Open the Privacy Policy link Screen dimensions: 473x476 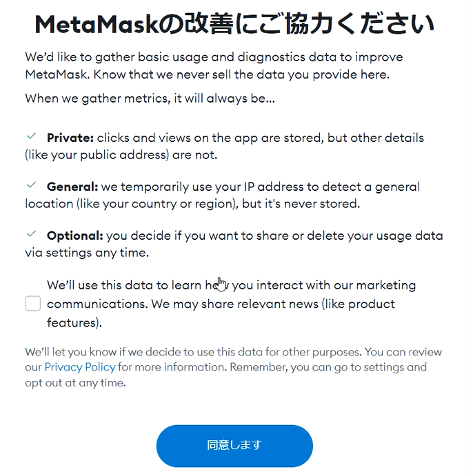coord(80,367)
